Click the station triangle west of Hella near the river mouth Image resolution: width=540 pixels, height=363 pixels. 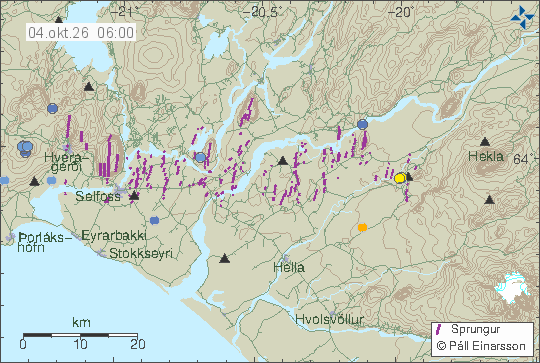coord(225,258)
